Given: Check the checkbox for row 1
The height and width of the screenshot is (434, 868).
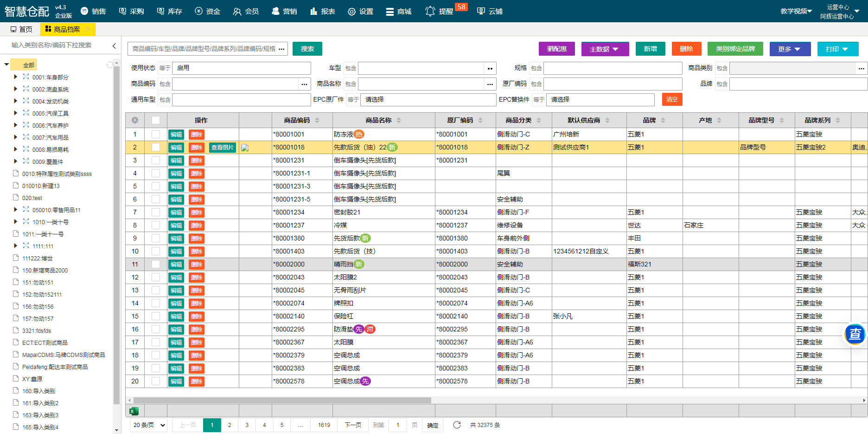Looking at the screenshot, I should [x=156, y=134].
